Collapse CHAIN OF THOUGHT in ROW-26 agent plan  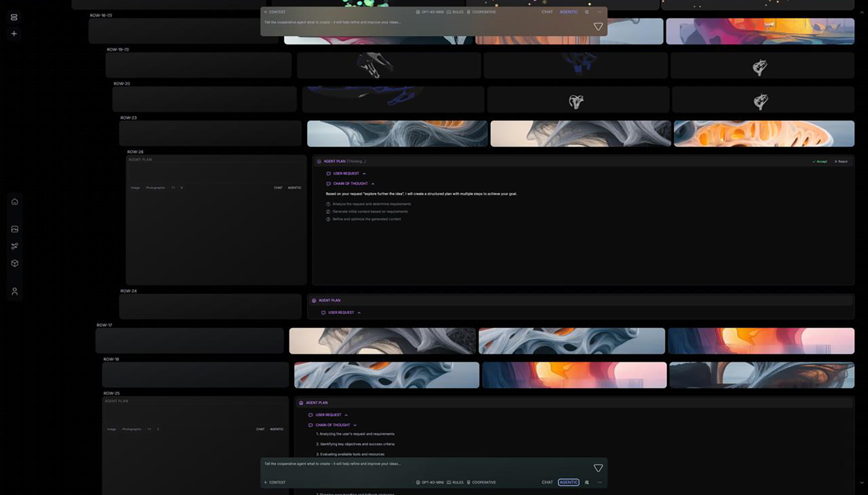point(373,184)
